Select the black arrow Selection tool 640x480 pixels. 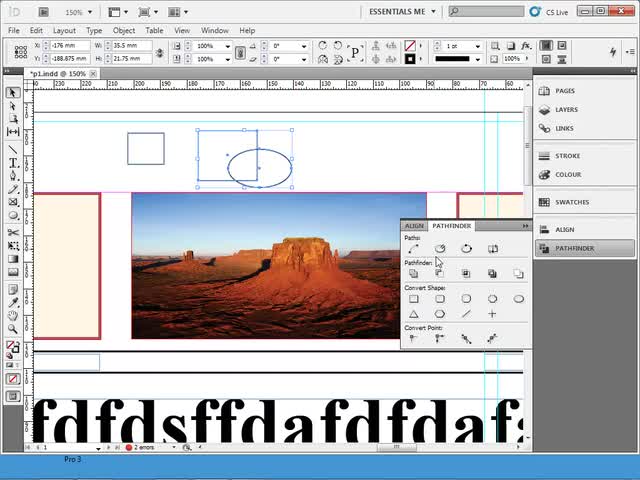click(13, 93)
